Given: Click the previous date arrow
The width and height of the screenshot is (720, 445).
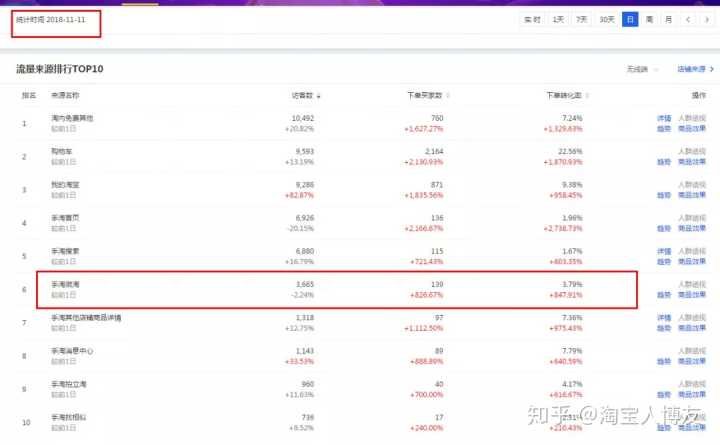Looking at the screenshot, I should tap(688, 20).
